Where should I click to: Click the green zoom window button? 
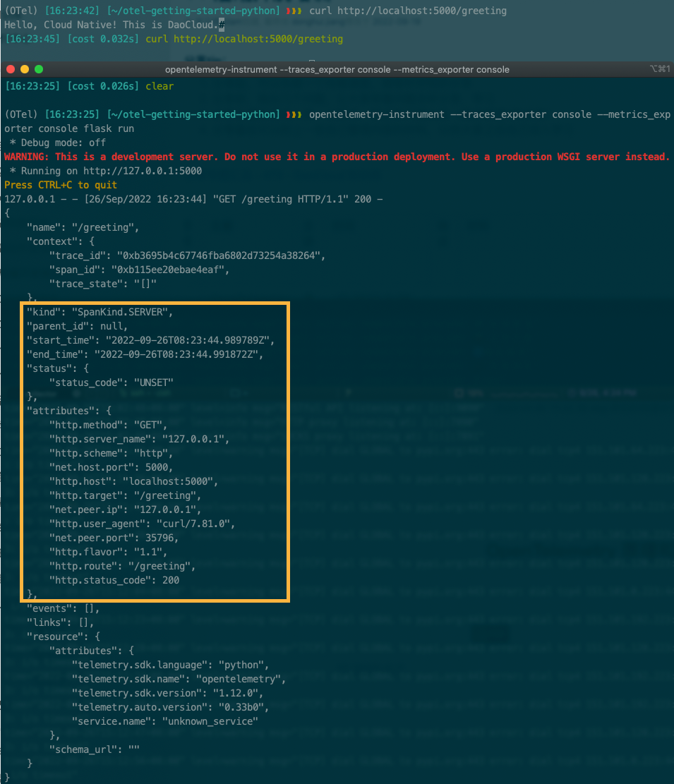click(38, 69)
